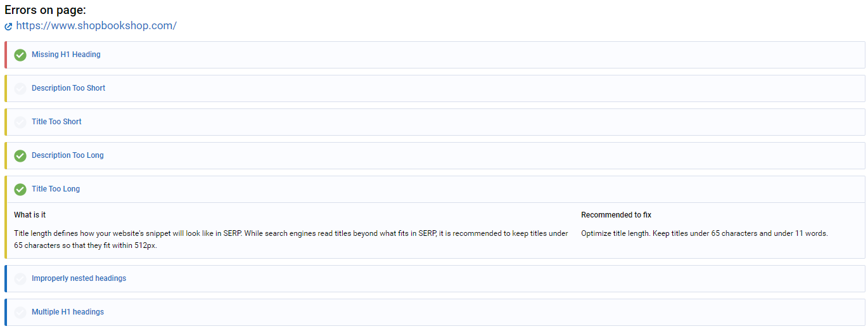Click the 'Errors on page:' heading
The height and width of the screenshot is (331, 868).
tap(45, 10)
